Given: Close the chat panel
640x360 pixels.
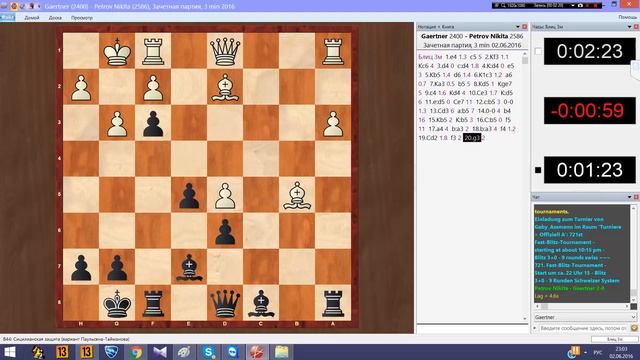Looking at the screenshot, I should coord(636,197).
